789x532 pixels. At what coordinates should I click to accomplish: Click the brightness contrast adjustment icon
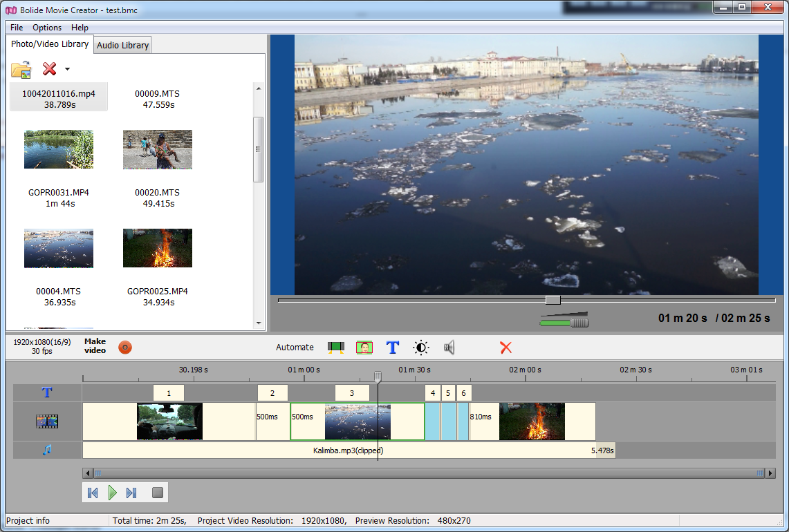click(420, 348)
